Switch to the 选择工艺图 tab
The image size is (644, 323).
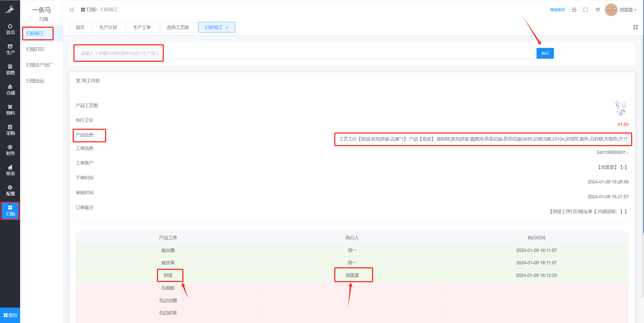point(178,27)
